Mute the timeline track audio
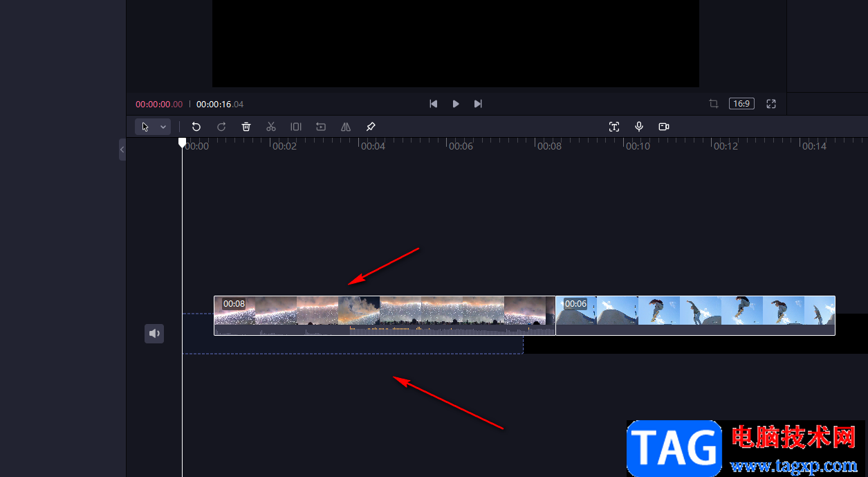 [x=154, y=334]
